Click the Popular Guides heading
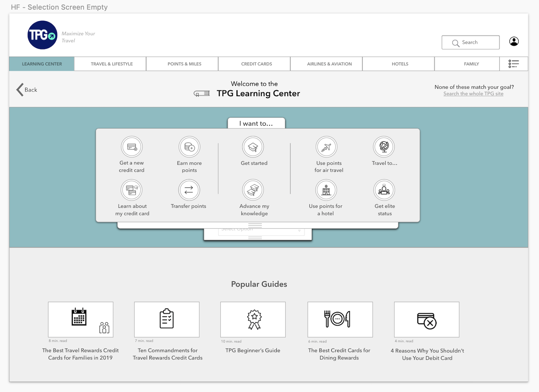The image size is (539, 392). tap(259, 284)
